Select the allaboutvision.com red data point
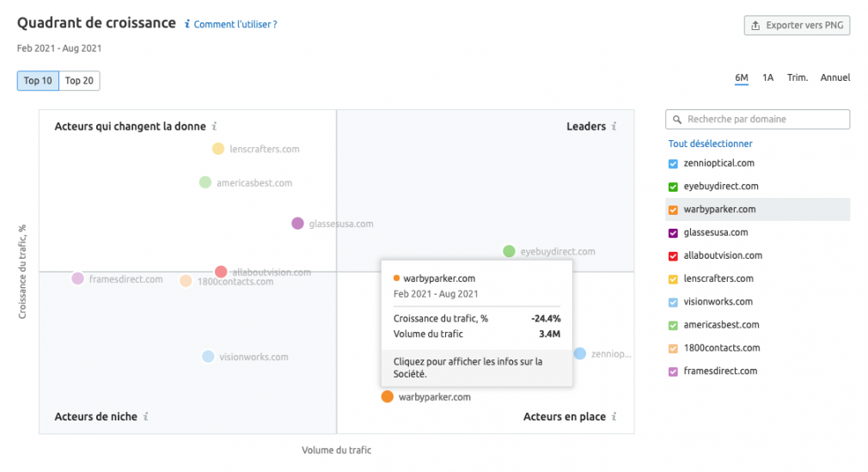Image resolution: width=868 pixels, height=472 pixels. click(221, 272)
